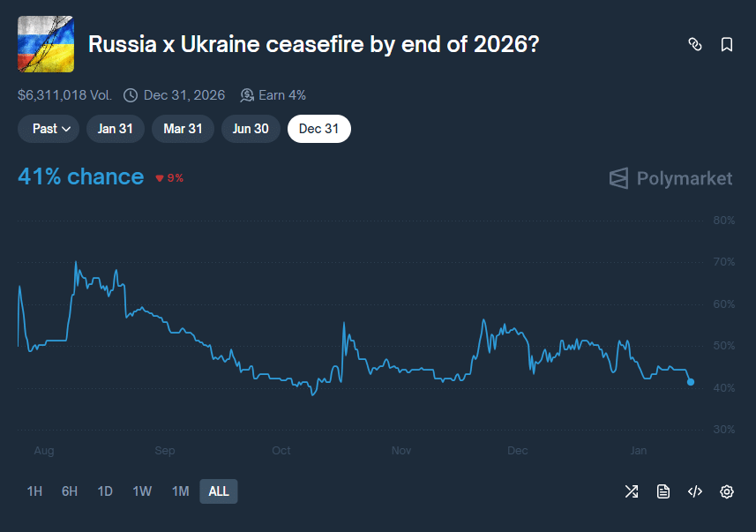756x532 pixels.
Task: Set chart range to 1D
Action: (105, 491)
